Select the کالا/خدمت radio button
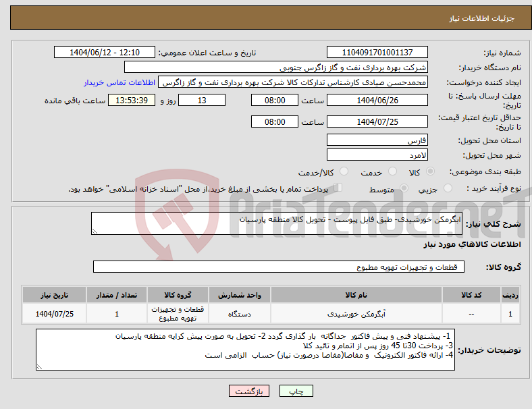Image resolution: width=532 pixels, height=409 pixels. click(344, 171)
